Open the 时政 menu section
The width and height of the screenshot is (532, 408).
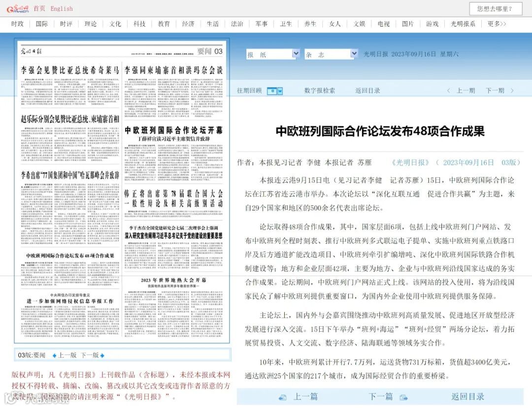point(17,24)
